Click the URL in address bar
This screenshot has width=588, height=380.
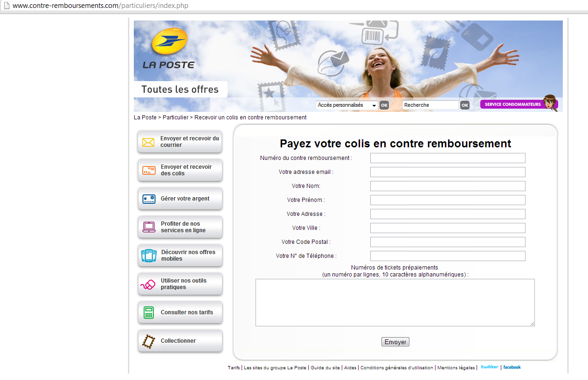[x=101, y=6]
